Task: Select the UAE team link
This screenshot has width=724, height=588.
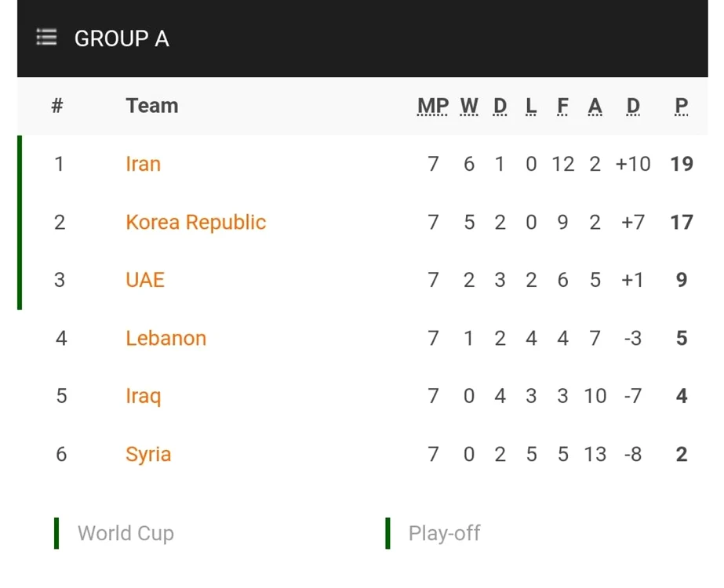Action: point(145,280)
